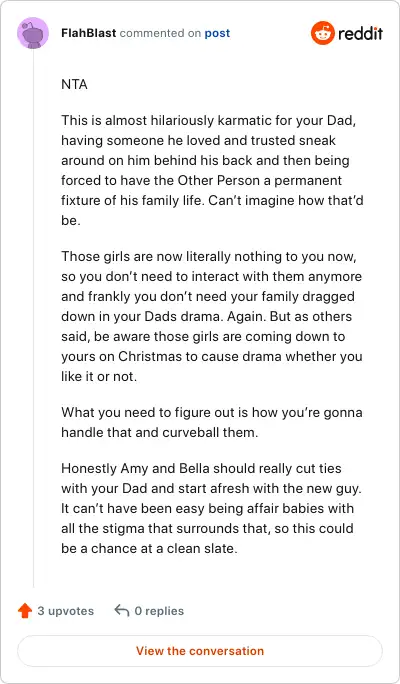Screen dimensions: 400x684
Task: Select the "0 replies" label
Action: tap(159, 611)
